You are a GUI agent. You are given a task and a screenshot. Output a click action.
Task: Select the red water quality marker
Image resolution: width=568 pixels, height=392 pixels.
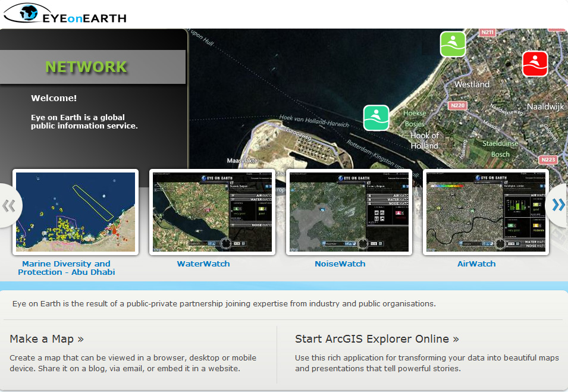coord(535,64)
